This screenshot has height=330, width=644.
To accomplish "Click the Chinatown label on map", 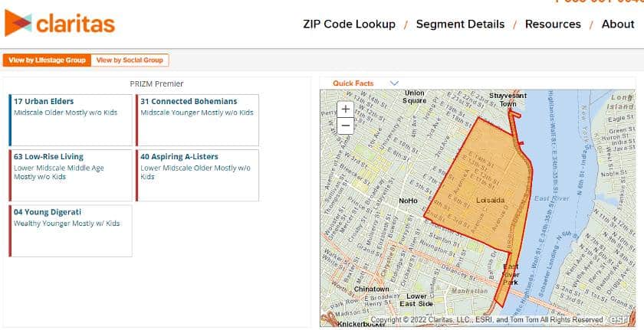I will 371,289.
